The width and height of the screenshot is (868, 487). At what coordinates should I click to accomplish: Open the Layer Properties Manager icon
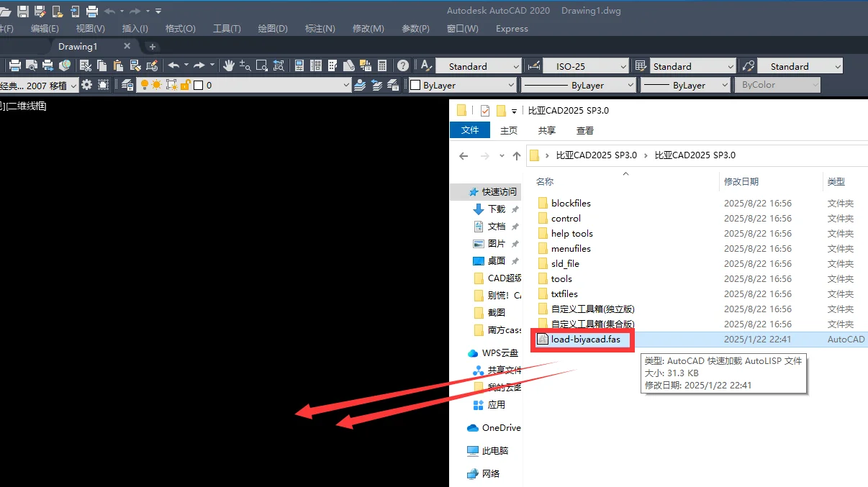pos(127,85)
